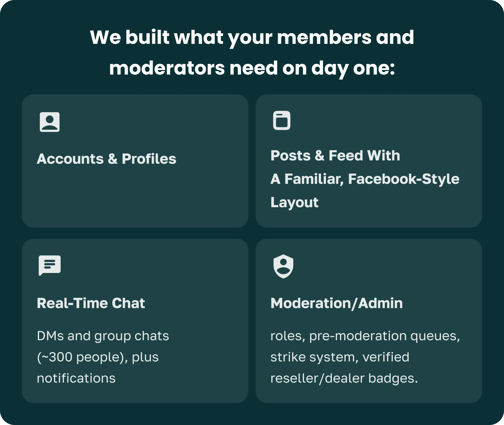Viewport: 504px width, 425px height.
Task: Select the Moderation/Admin heading
Action: tap(336, 303)
